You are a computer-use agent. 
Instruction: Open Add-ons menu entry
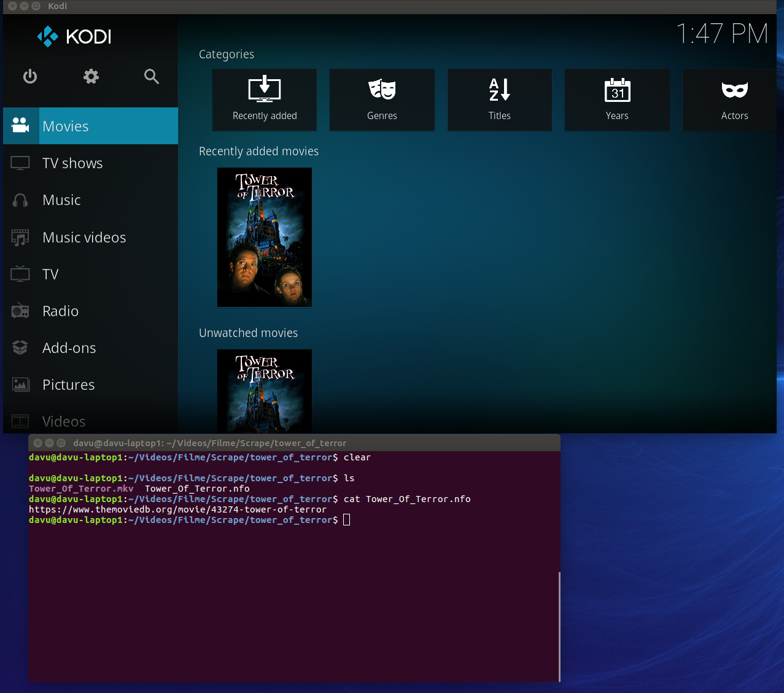[x=91, y=347]
